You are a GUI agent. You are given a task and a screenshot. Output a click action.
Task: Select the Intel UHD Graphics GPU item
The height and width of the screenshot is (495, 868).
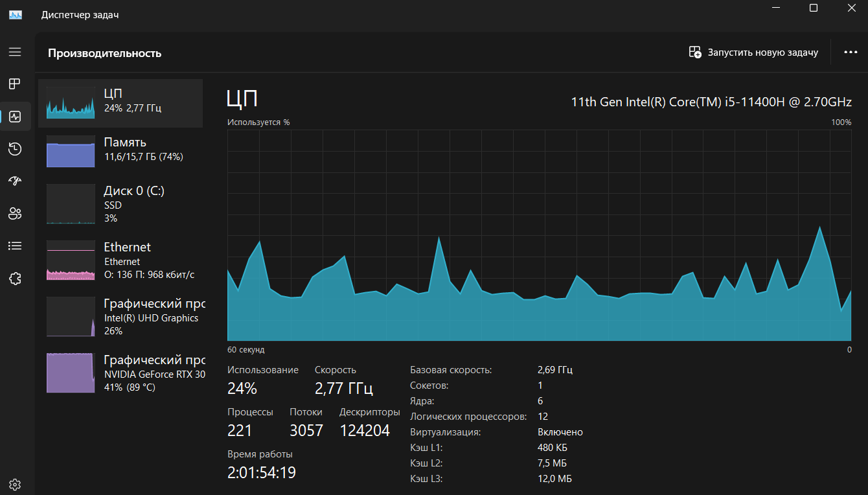[x=120, y=317]
